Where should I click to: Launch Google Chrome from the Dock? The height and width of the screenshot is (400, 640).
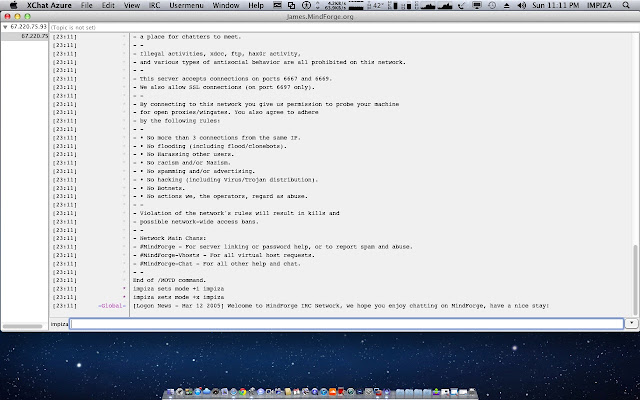[x=242, y=392]
